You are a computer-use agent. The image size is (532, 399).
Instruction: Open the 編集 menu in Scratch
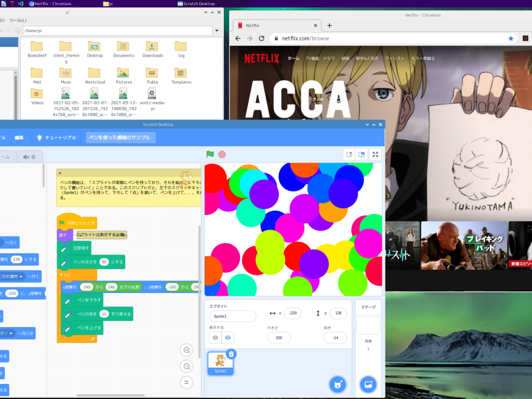(x=19, y=137)
